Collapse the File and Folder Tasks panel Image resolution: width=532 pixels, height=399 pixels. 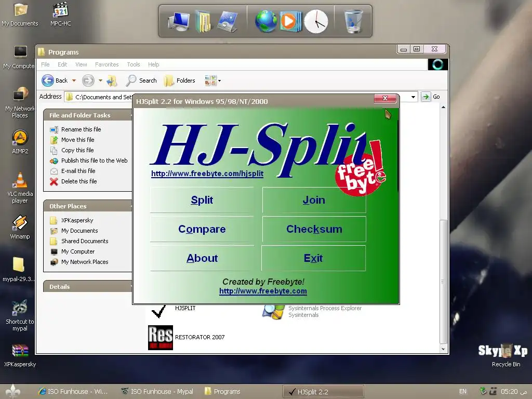(x=88, y=115)
